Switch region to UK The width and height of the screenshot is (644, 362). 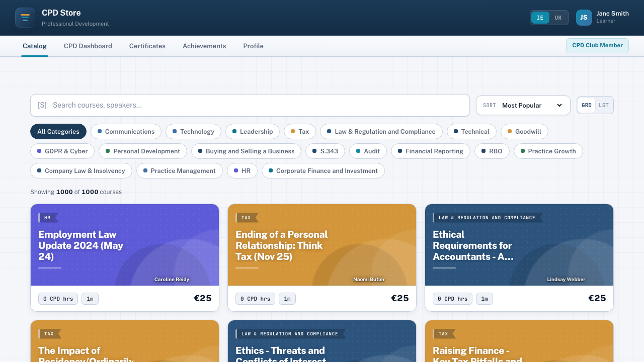pyautogui.click(x=558, y=18)
